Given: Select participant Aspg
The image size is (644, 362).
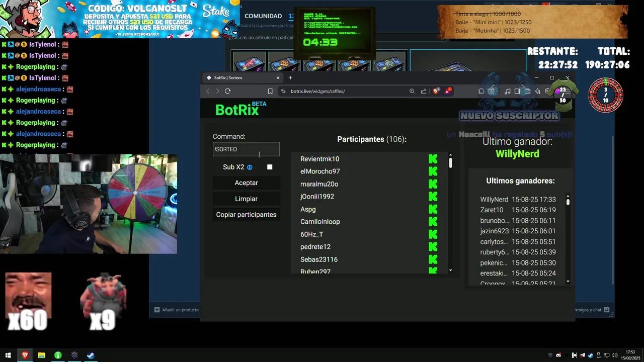Looking at the screenshot, I should pyautogui.click(x=308, y=209).
